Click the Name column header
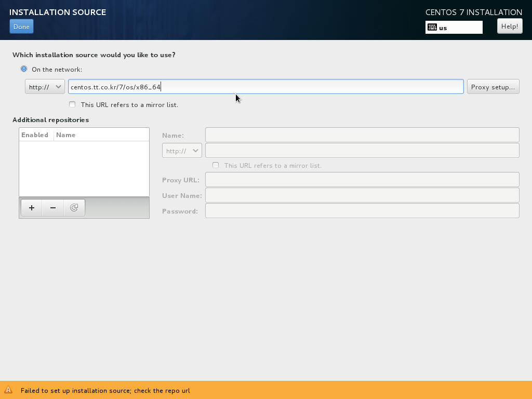 click(101, 135)
